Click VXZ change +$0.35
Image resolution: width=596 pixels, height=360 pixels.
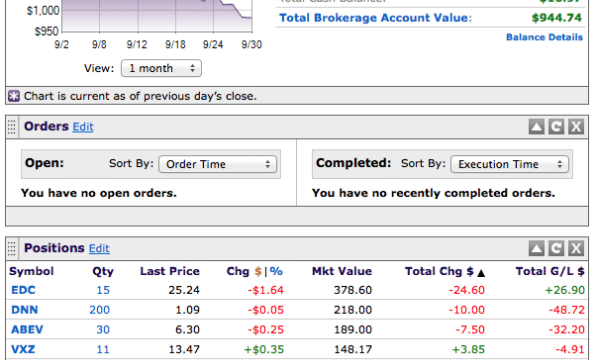click(x=264, y=349)
